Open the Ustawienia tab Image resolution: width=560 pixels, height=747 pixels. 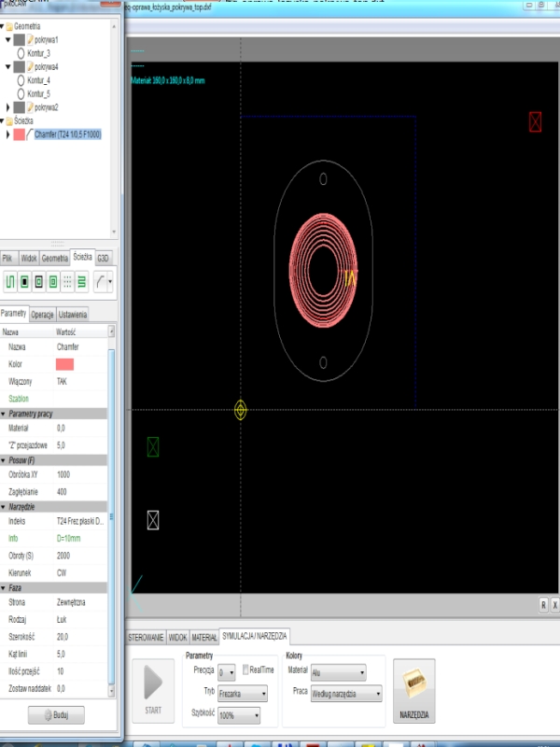click(73, 315)
